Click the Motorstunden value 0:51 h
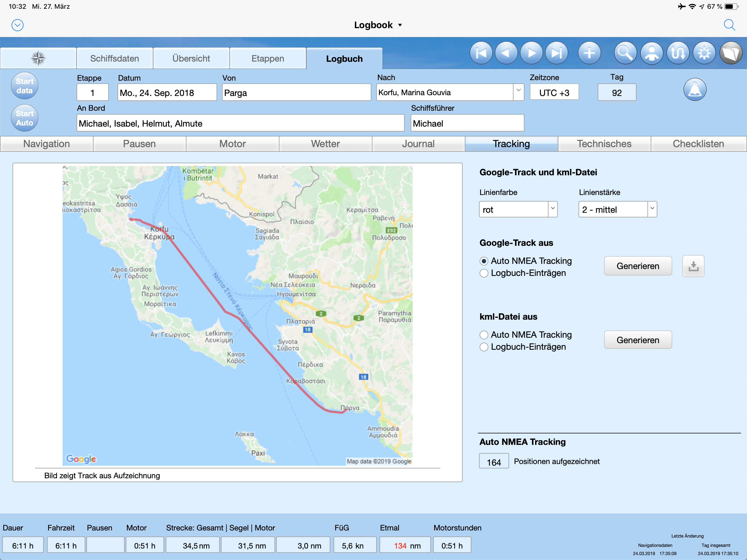 (452, 545)
